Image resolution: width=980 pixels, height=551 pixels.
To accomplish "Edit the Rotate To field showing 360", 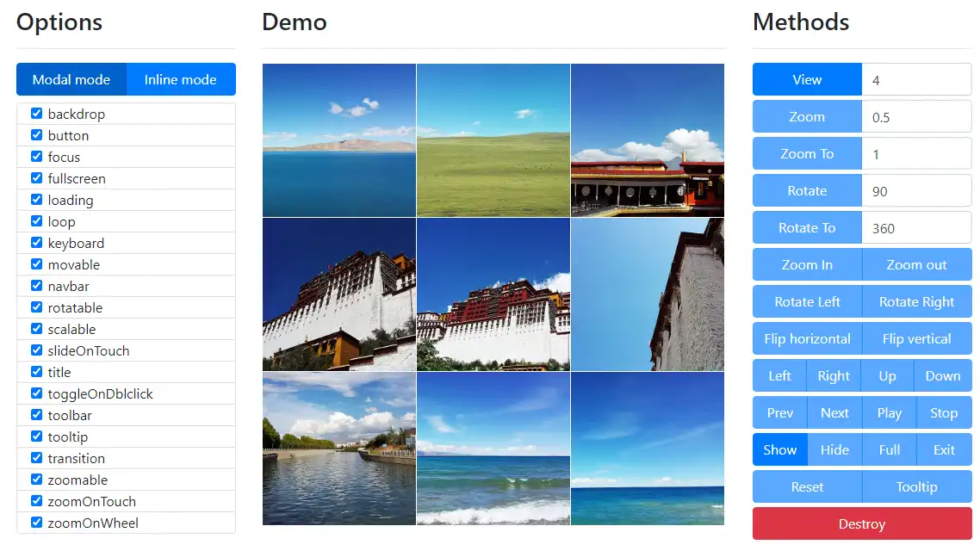I will click(x=917, y=228).
